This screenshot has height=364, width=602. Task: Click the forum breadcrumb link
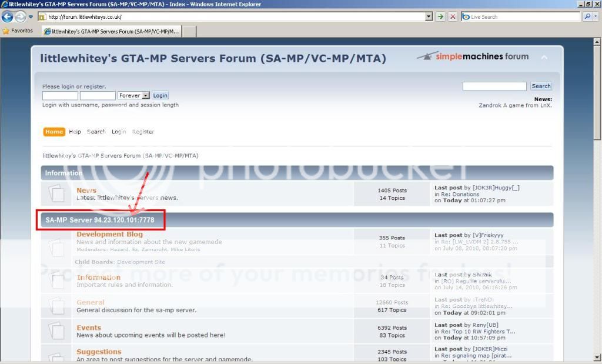tap(121, 155)
